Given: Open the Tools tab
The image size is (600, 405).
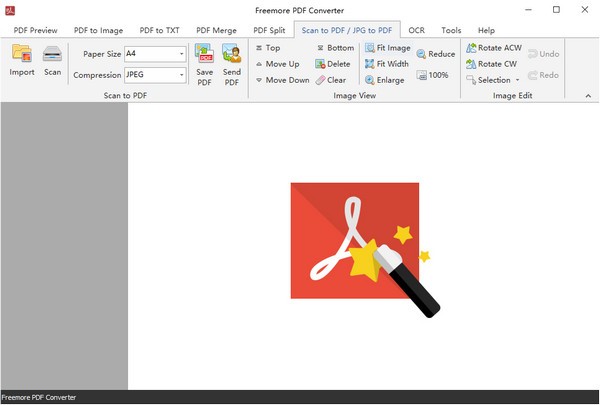Looking at the screenshot, I should coord(451,30).
